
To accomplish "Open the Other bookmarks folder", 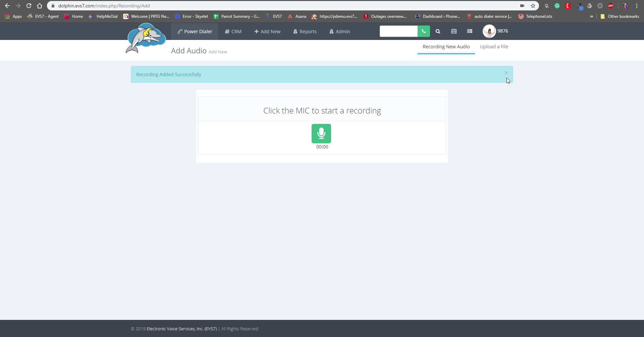I will (620, 16).
